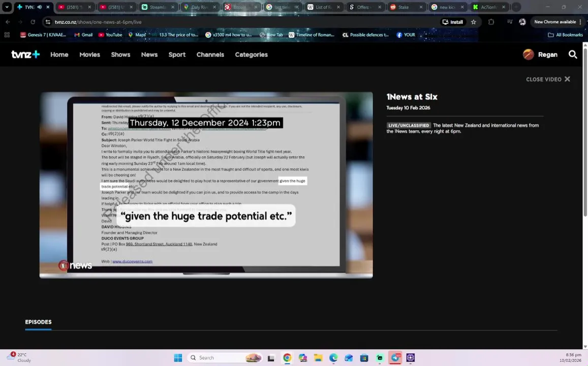Go to the Shows menu item
The width and height of the screenshot is (588, 366).
point(120,54)
